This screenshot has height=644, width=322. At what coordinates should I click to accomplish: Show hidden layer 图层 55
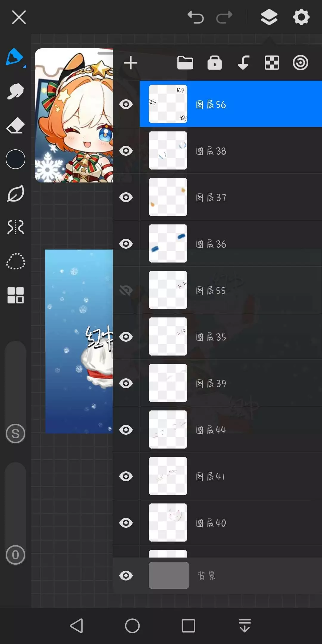click(126, 290)
